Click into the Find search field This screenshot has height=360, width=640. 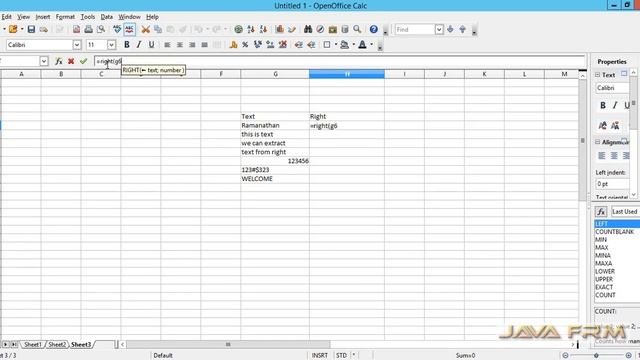[415, 29]
